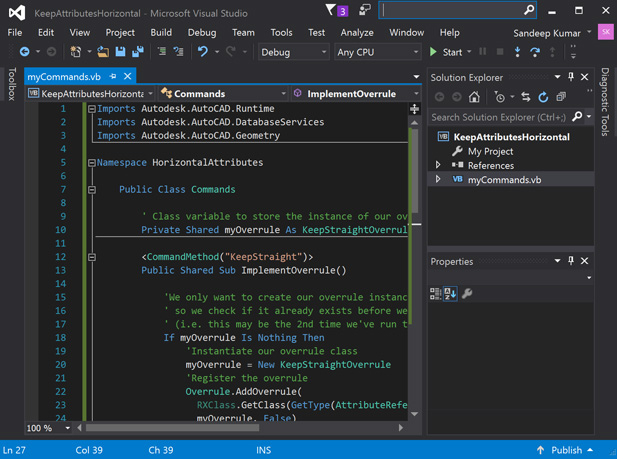
Task: Open the Any CPU platform dropdown
Action: pos(377,52)
